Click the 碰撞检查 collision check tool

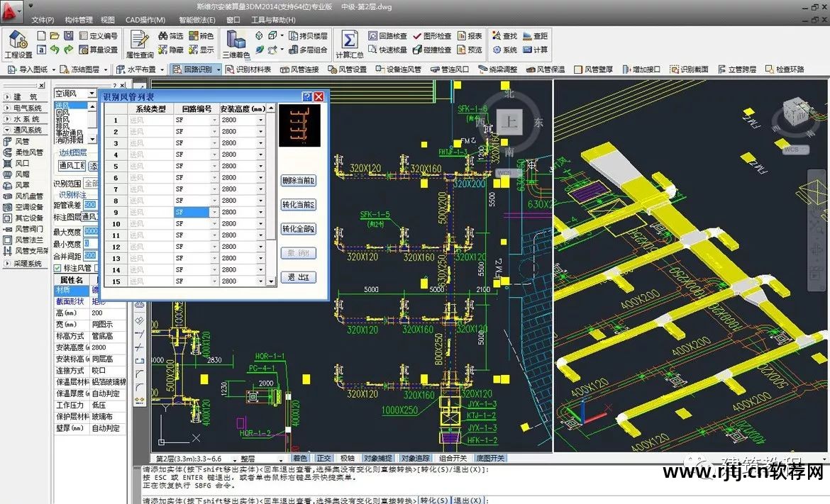tap(432, 50)
